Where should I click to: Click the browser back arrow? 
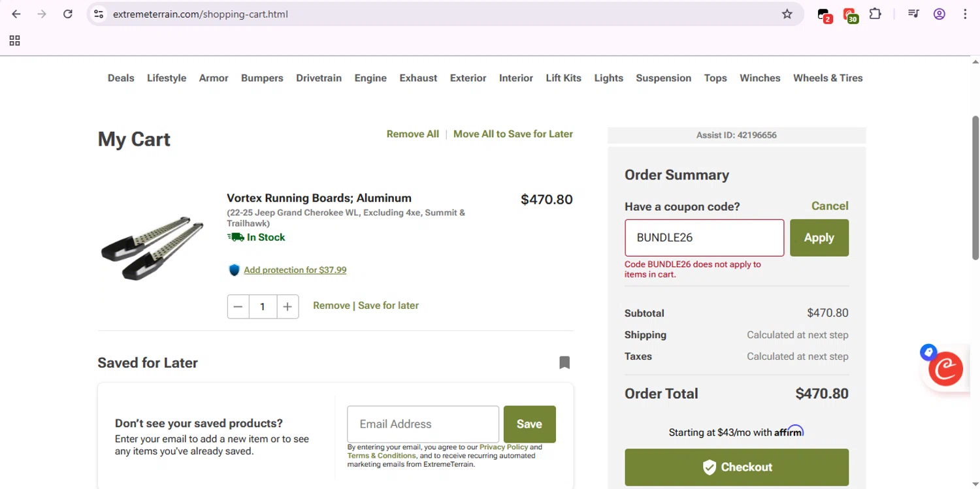point(16,14)
